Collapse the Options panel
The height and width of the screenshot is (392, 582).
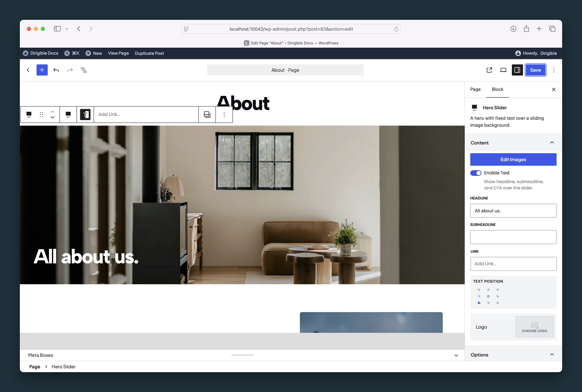tap(552, 355)
